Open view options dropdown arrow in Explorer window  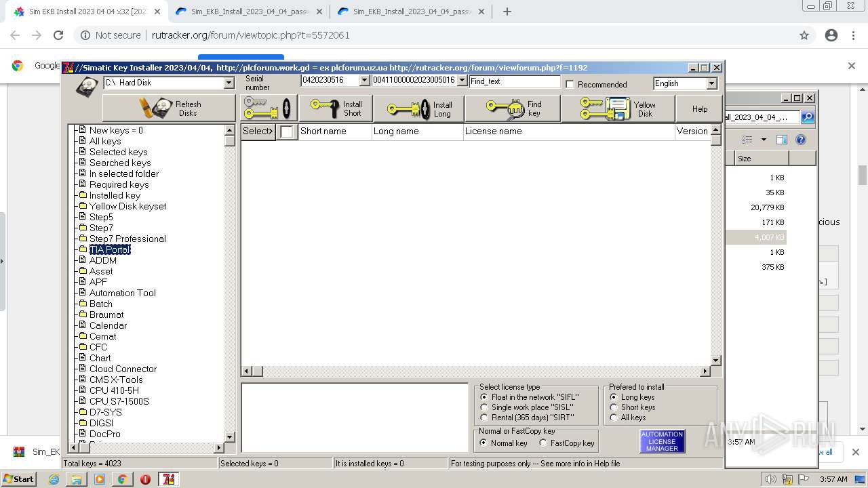(x=764, y=140)
